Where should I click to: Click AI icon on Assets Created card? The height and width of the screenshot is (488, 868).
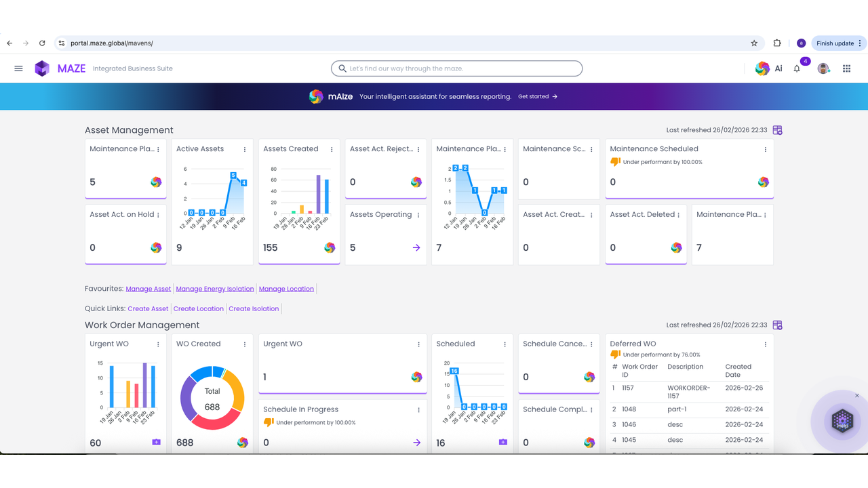[330, 248]
